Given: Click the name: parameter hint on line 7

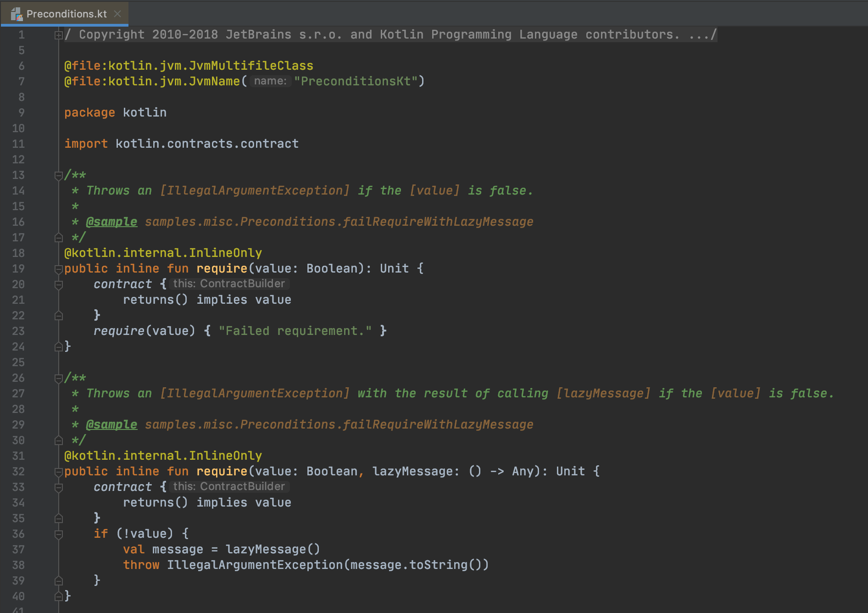Looking at the screenshot, I should (x=270, y=81).
